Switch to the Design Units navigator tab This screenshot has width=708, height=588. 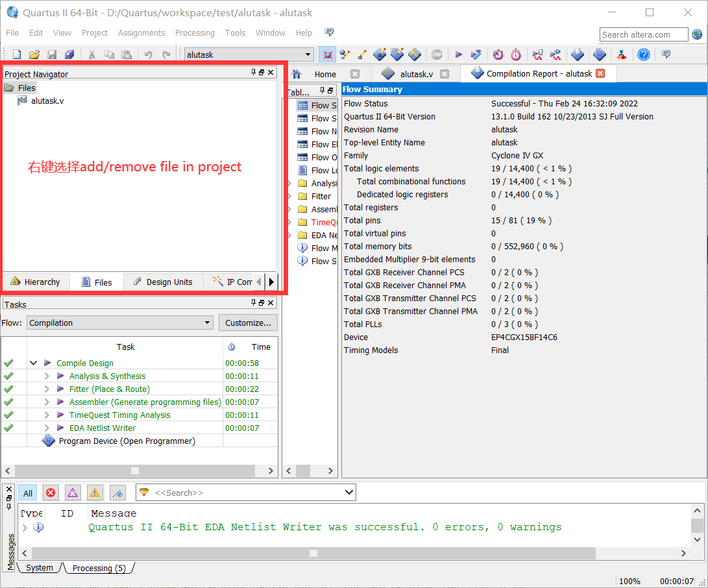(x=163, y=282)
